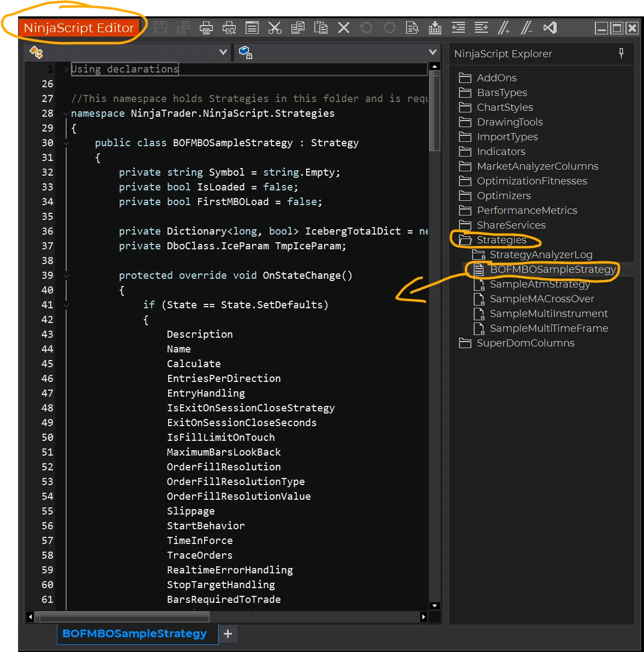The image size is (644, 652).
Task: Click the vertical scrollbar down arrow
Action: pos(435,606)
